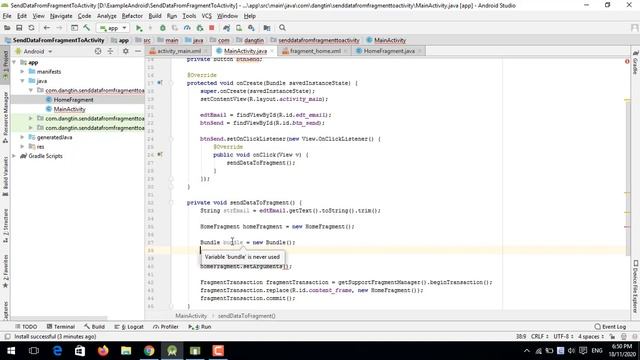Toggle the Favorites side panel
640x360 pixels.
[5, 271]
